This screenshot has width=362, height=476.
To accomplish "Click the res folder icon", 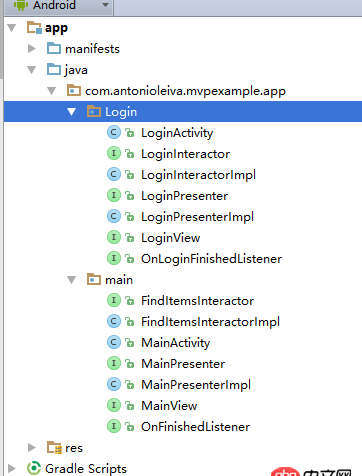I will (54, 447).
